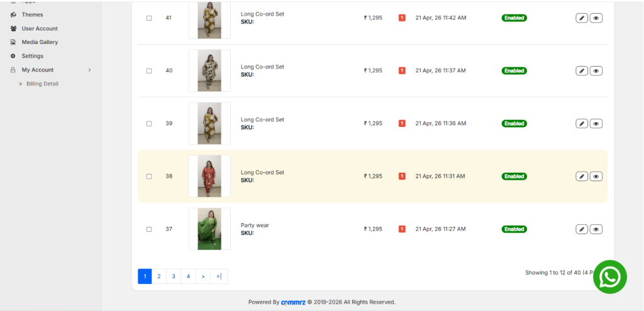Select the checkbox for product 40

149,70
